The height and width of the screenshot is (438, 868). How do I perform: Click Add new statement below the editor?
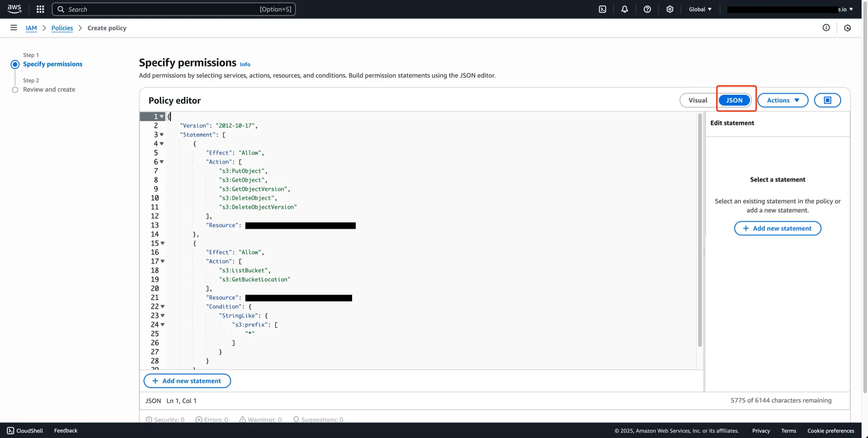187,381
